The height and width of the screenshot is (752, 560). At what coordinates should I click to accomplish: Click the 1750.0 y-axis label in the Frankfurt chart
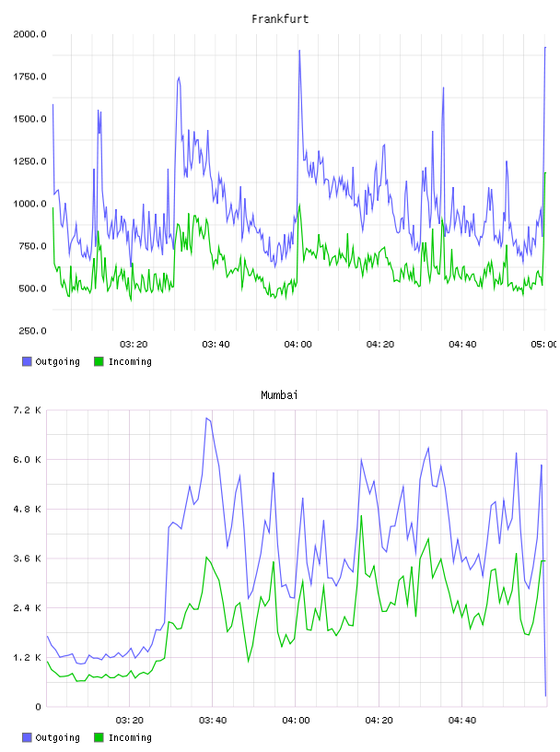click(29, 76)
